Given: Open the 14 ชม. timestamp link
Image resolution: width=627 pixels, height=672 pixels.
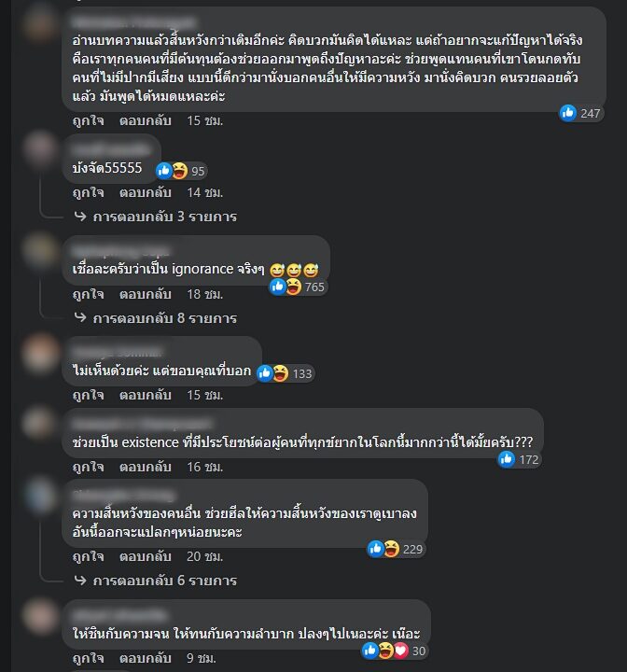Looking at the screenshot, I should coord(205,193).
